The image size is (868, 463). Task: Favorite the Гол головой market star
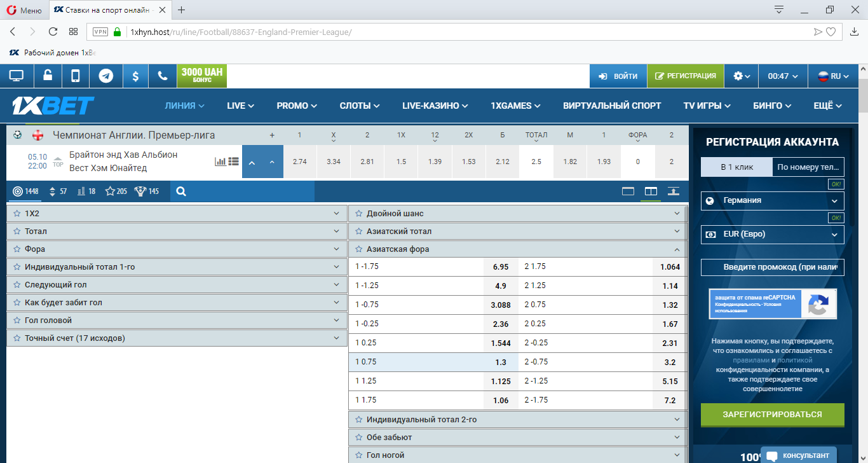pyautogui.click(x=17, y=321)
